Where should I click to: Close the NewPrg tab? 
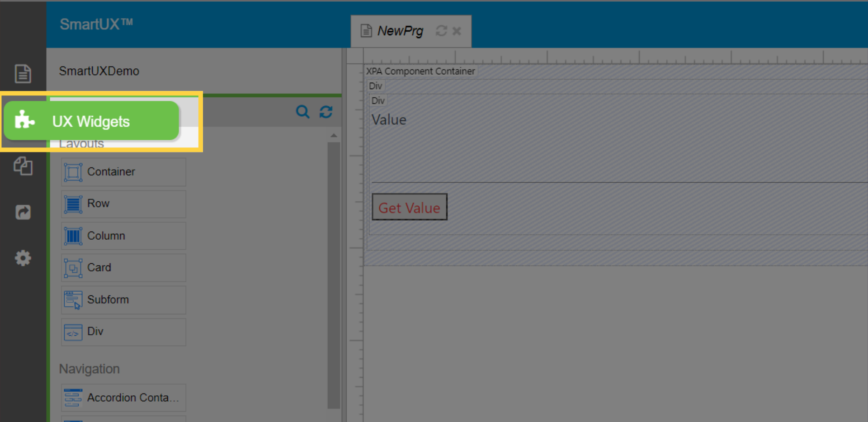click(x=457, y=31)
